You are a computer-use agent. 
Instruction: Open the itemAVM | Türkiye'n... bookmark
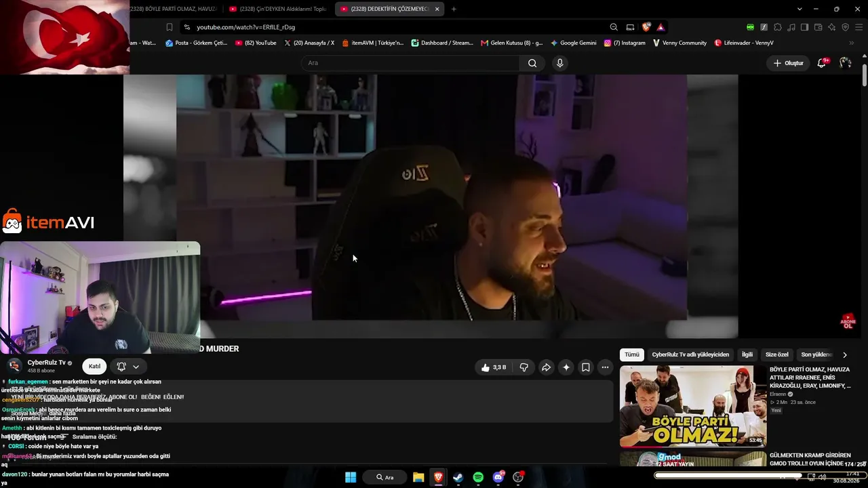372,43
